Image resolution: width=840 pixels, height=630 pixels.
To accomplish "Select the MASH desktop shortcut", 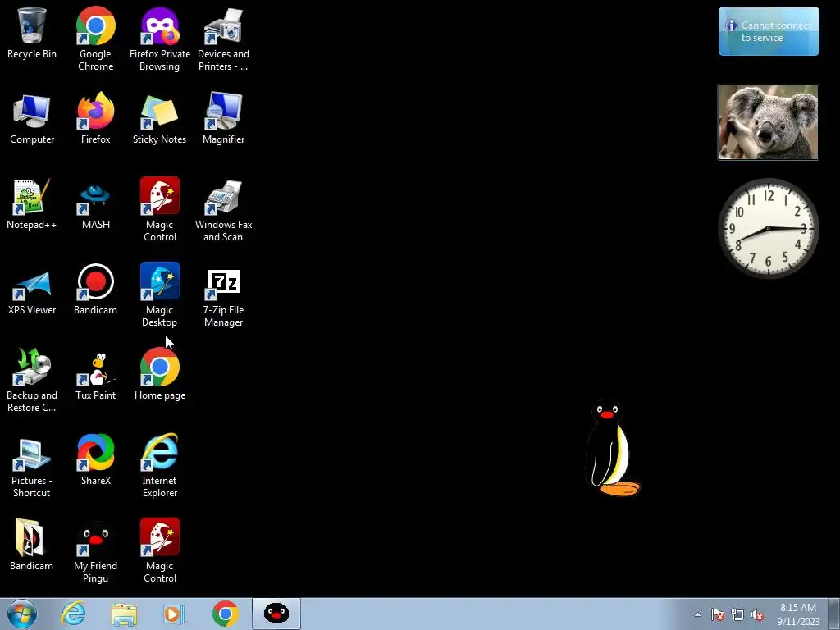I will coord(95,203).
